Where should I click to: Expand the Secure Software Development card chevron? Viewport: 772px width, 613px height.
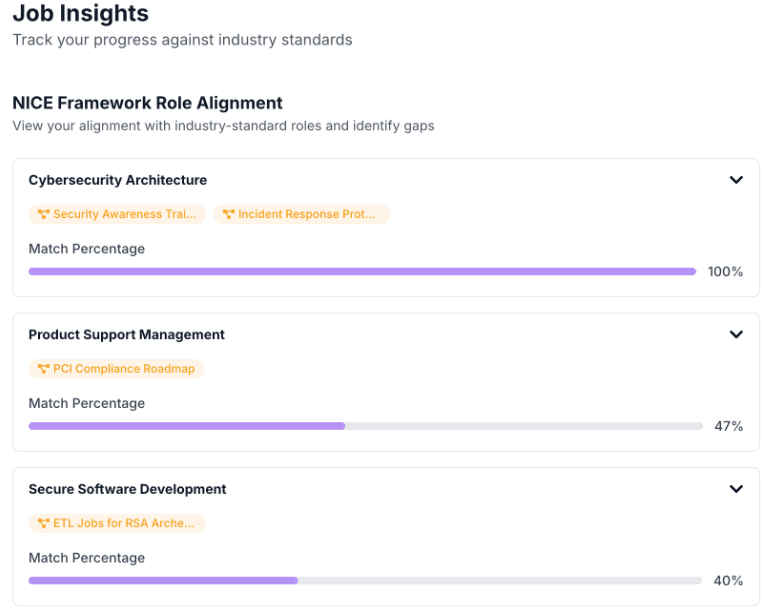click(x=736, y=489)
